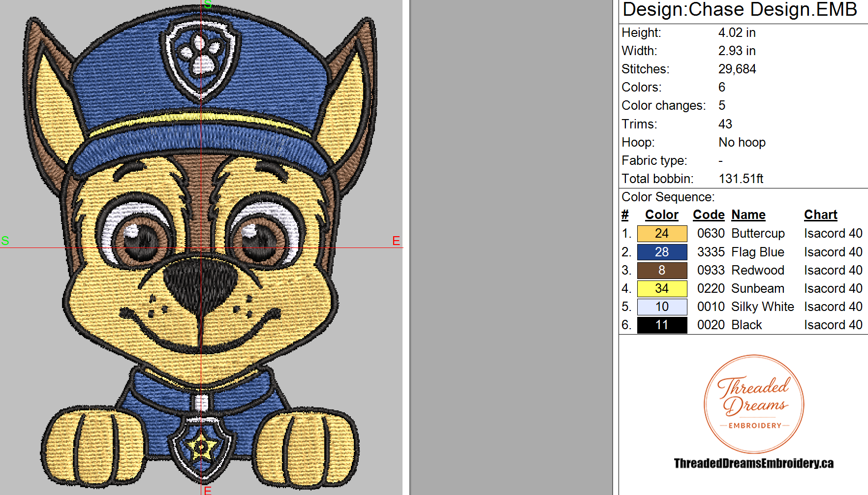Click the red E end marker at bottom
The width and height of the screenshot is (868, 495).
[x=208, y=490]
